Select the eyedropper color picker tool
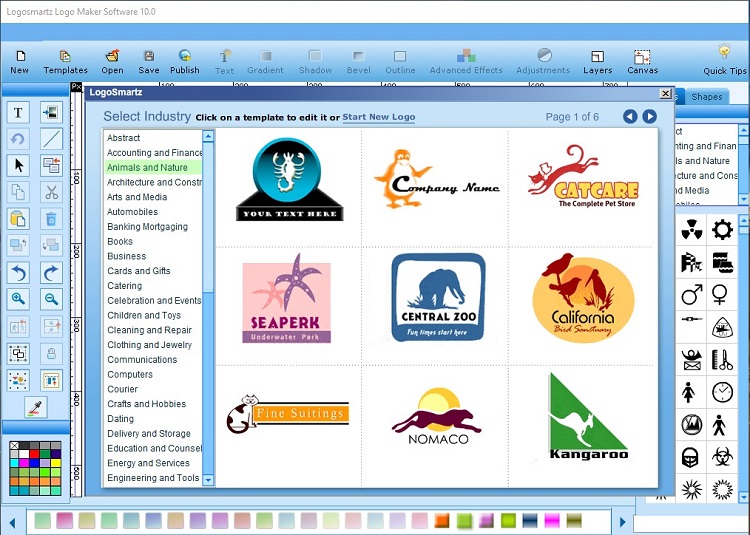This screenshot has width=750, height=535. tap(36, 407)
